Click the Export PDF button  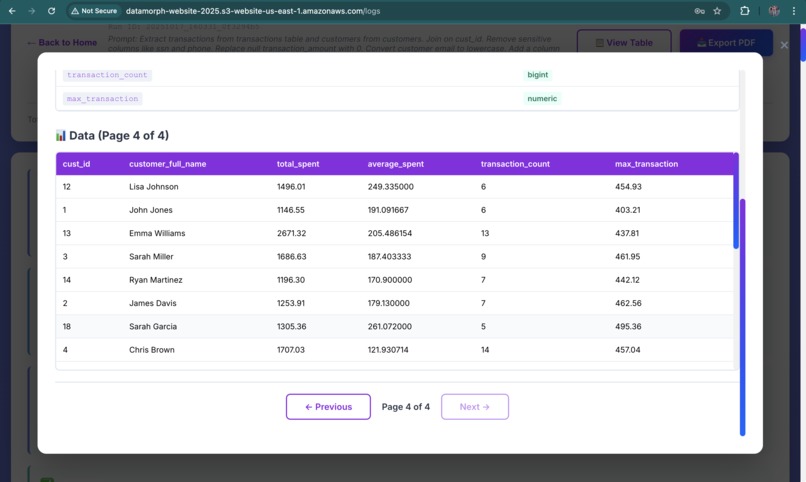726,43
